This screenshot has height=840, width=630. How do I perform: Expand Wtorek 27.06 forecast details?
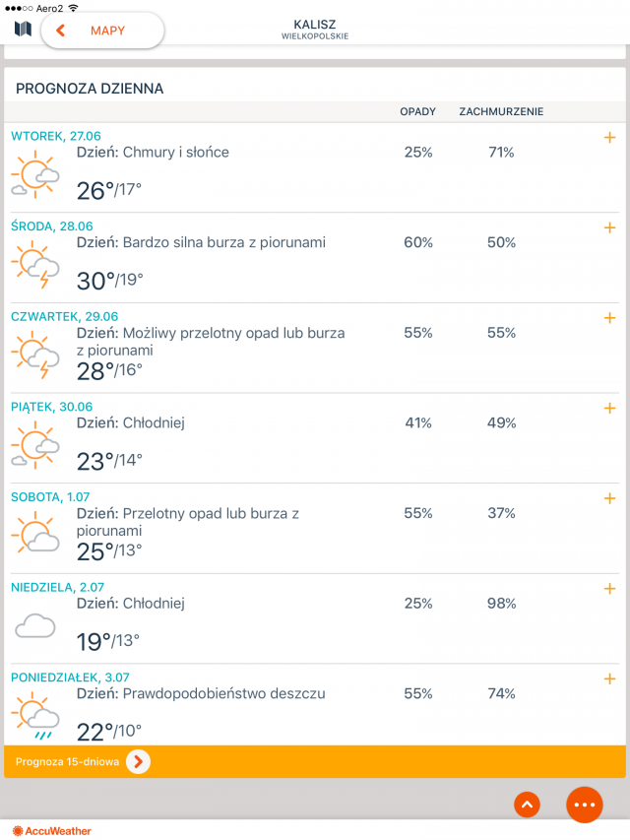[609, 138]
